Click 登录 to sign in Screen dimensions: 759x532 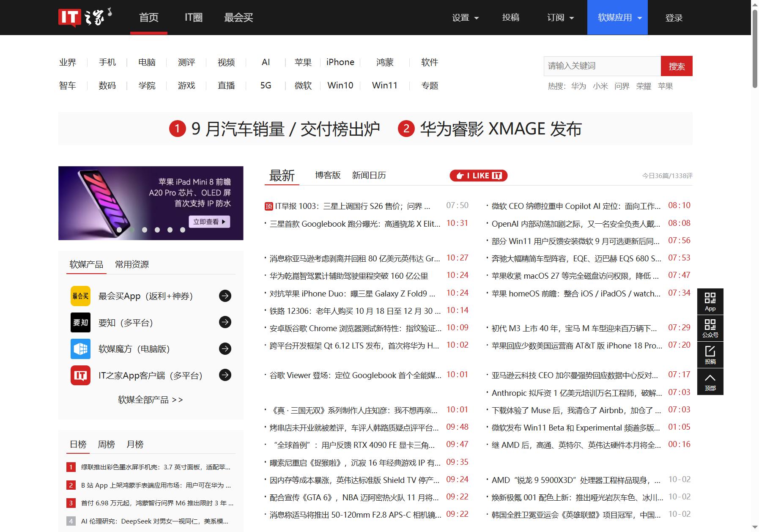(x=674, y=18)
